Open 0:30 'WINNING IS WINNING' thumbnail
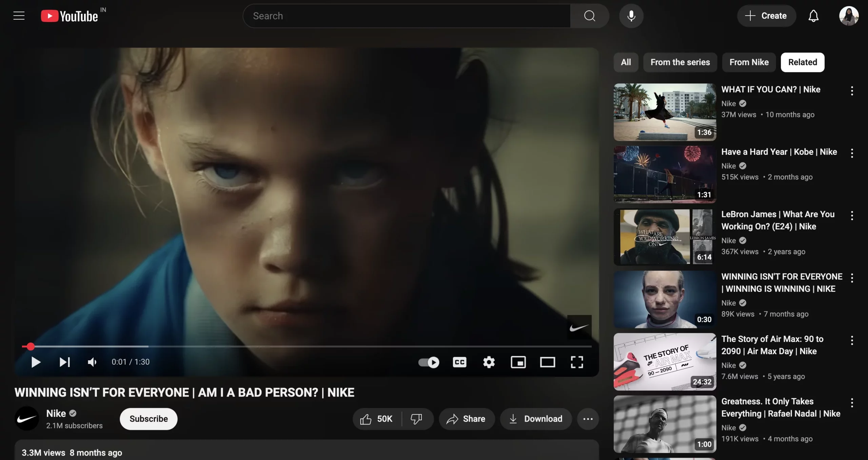868x460 pixels. coord(665,300)
